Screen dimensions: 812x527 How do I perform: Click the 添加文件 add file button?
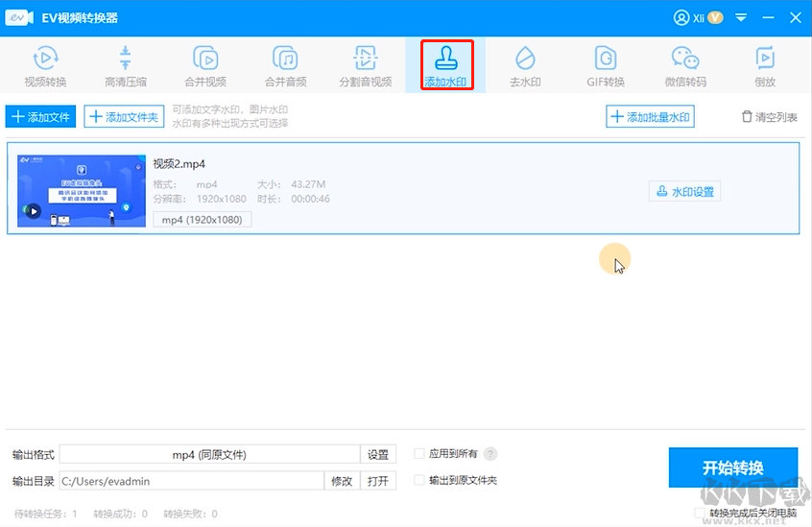point(41,116)
